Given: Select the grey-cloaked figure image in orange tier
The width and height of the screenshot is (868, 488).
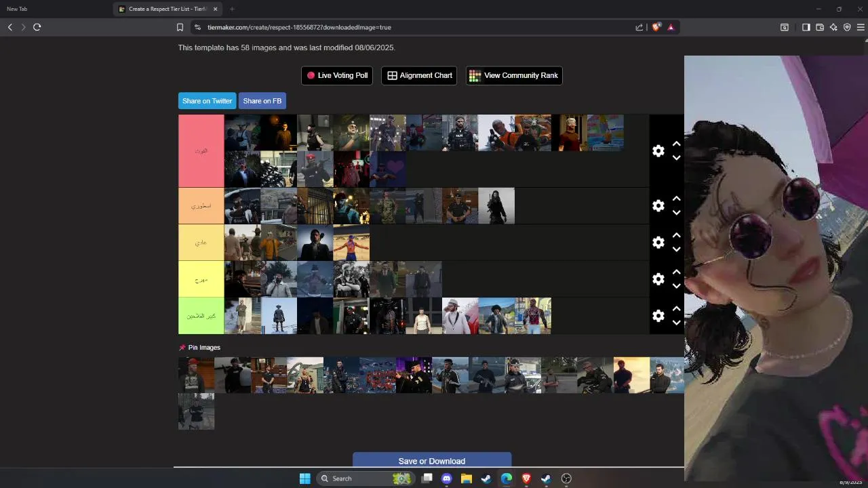Looking at the screenshot, I should tap(496, 206).
